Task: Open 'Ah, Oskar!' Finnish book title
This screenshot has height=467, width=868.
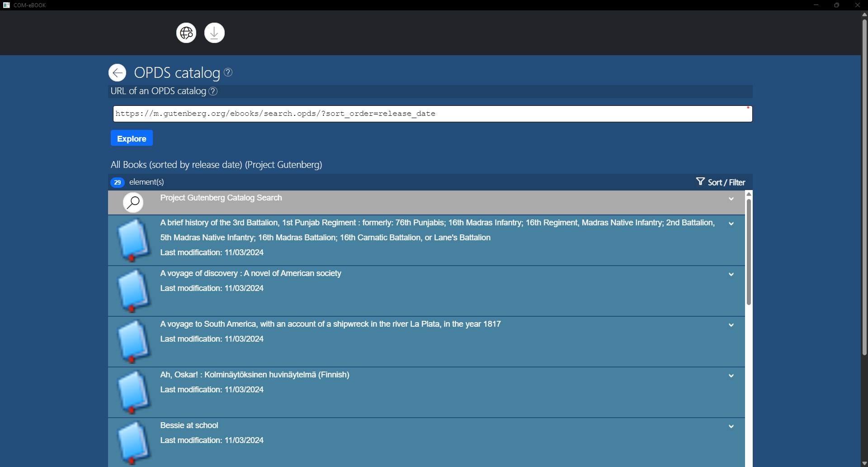Action: coord(255,375)
